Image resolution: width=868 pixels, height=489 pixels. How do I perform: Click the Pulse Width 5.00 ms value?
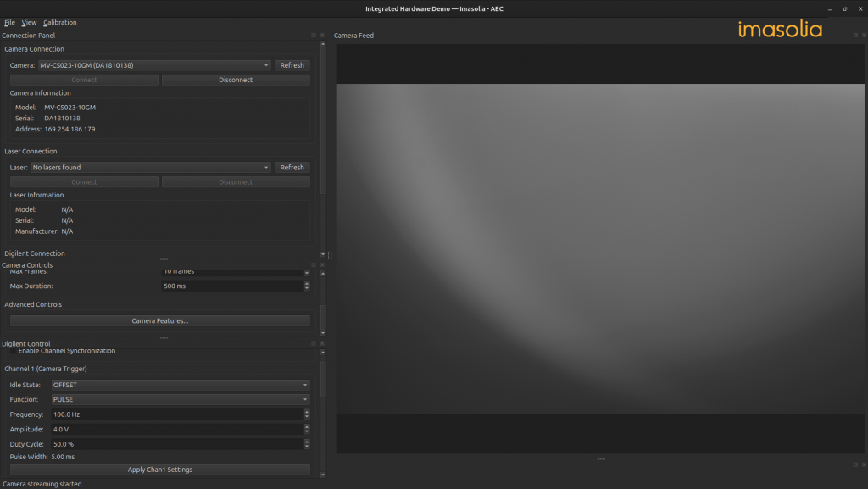pos(63,457)
